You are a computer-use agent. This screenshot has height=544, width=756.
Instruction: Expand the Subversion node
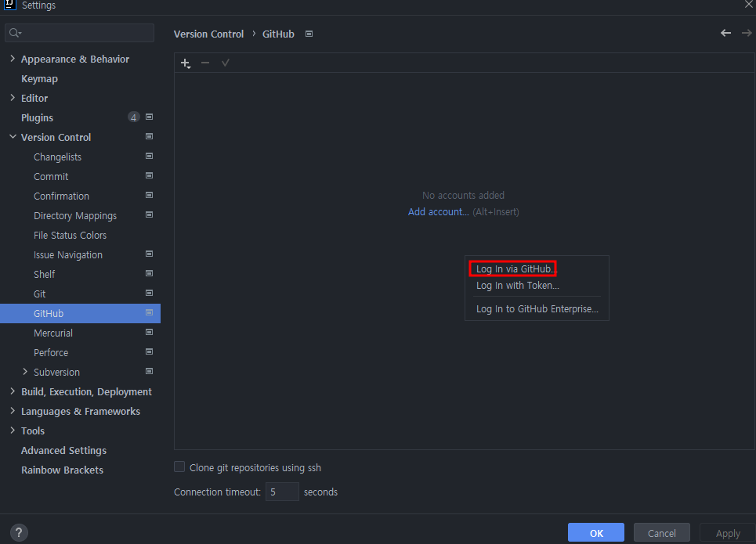click(x=25, y=372)
